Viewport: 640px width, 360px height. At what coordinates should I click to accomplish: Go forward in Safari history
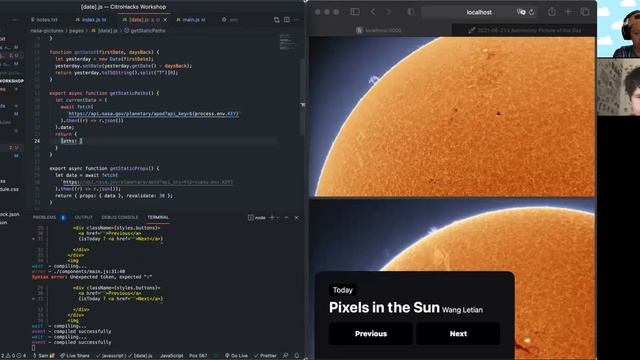388,12
